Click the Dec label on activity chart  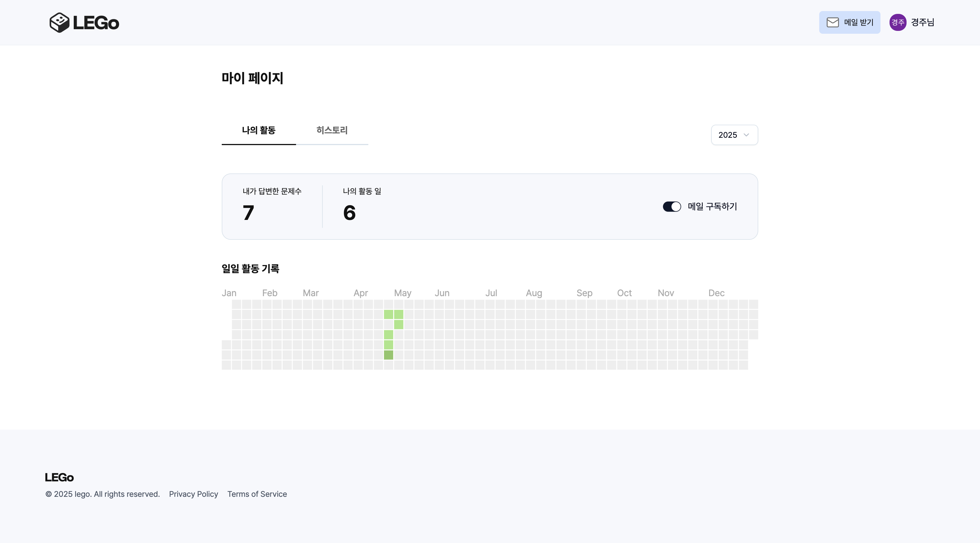tap(716, 293)
